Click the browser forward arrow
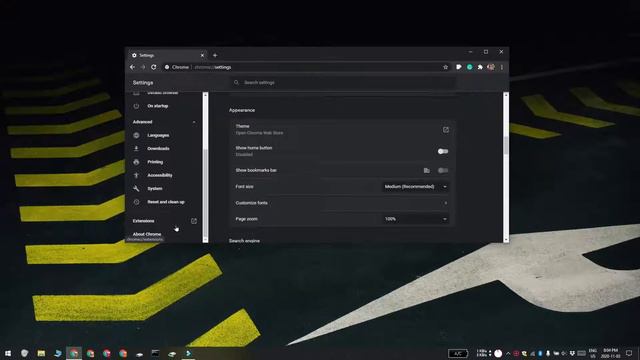This screenshot has width=640, height=360. (143, 67)
